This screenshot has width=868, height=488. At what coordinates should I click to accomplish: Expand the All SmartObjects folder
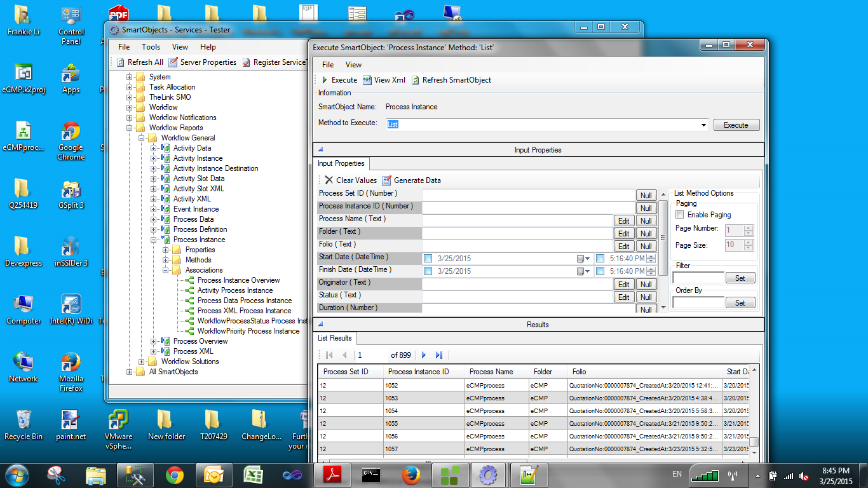click(x=130, y=372)
